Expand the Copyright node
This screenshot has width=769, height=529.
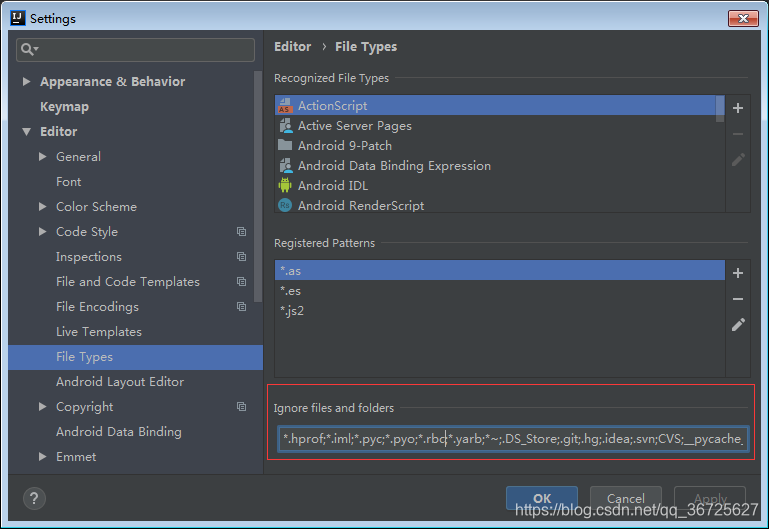pyautogui.click(x=43, y=406)
